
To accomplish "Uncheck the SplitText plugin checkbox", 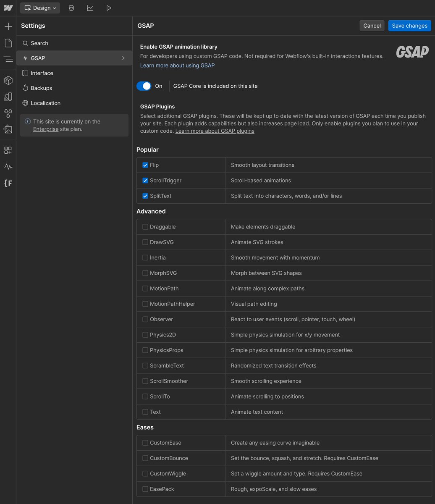I will click(145, 196).
